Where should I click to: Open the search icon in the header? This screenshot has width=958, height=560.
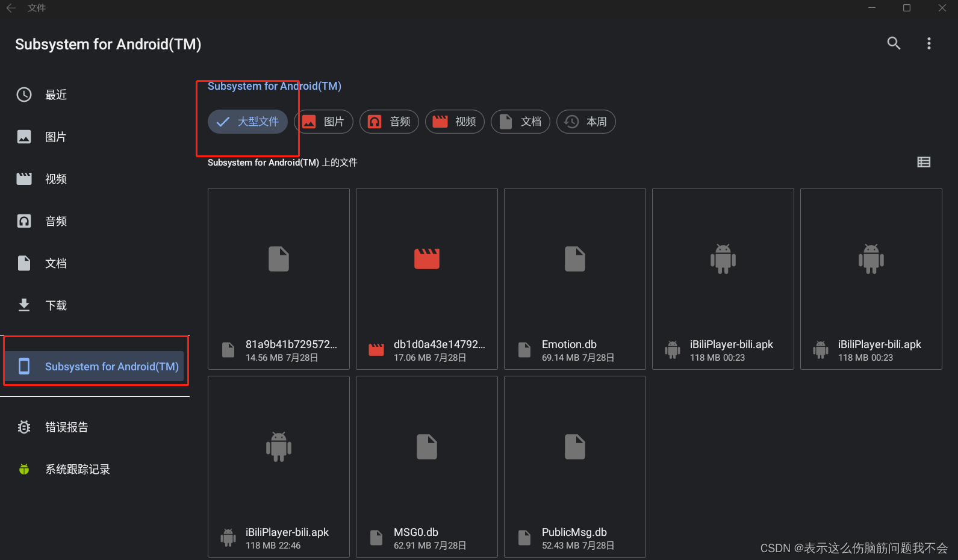894,43
